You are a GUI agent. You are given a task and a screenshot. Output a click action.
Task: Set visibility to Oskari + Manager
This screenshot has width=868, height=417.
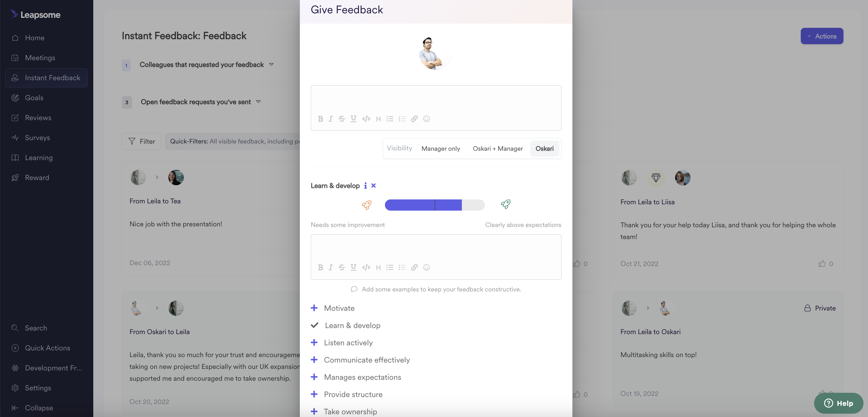498,149
